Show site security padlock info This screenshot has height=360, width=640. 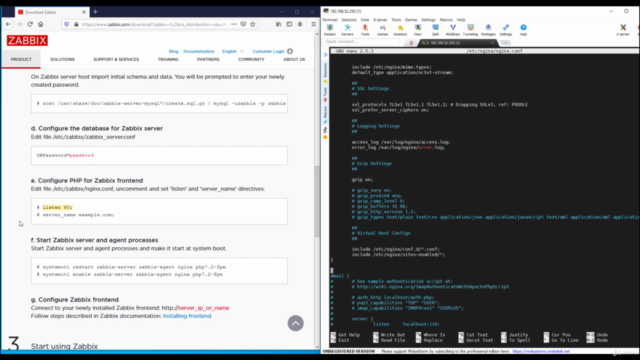[76, 24]
